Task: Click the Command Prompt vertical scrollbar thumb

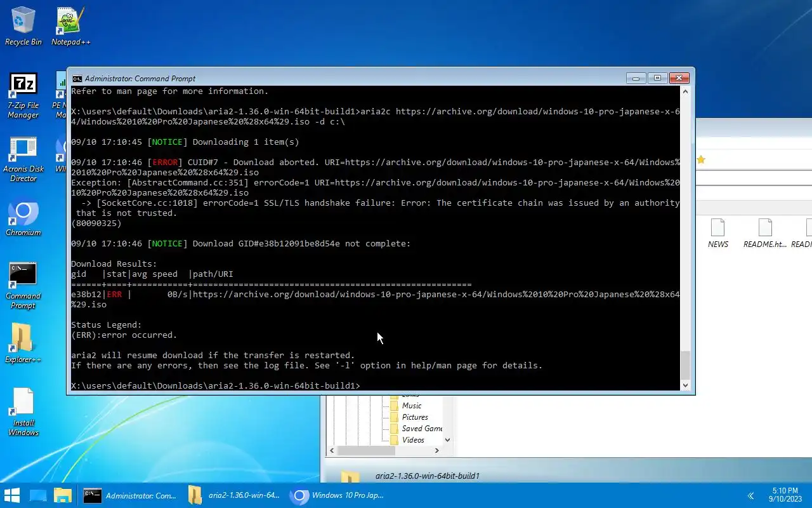Action: (686, 364)
